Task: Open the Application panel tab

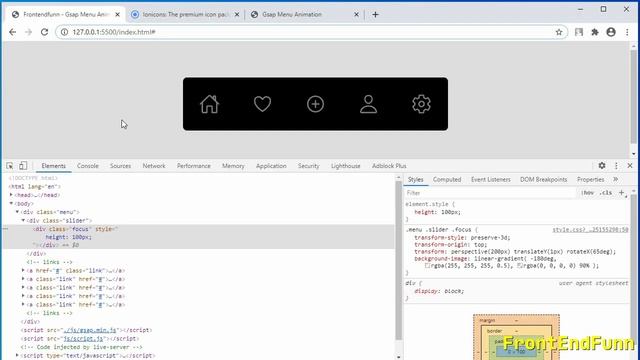Action: [271, 166]
